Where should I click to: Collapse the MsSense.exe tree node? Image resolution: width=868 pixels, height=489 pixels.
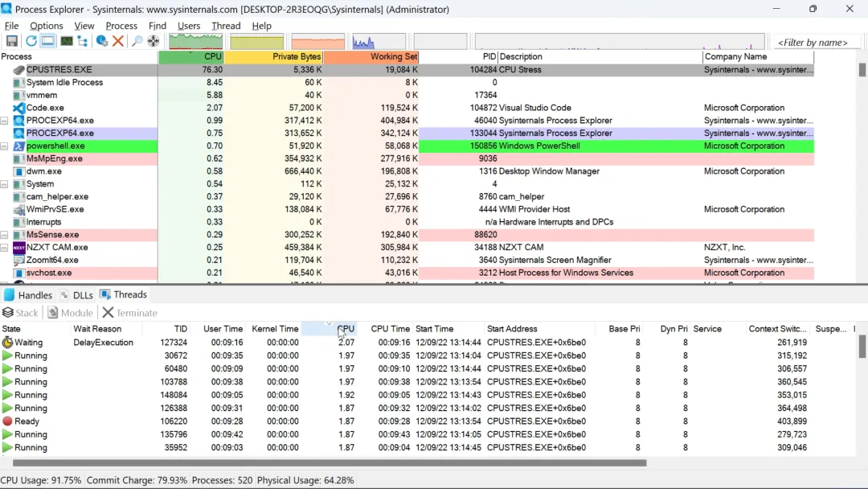point(5,235)
